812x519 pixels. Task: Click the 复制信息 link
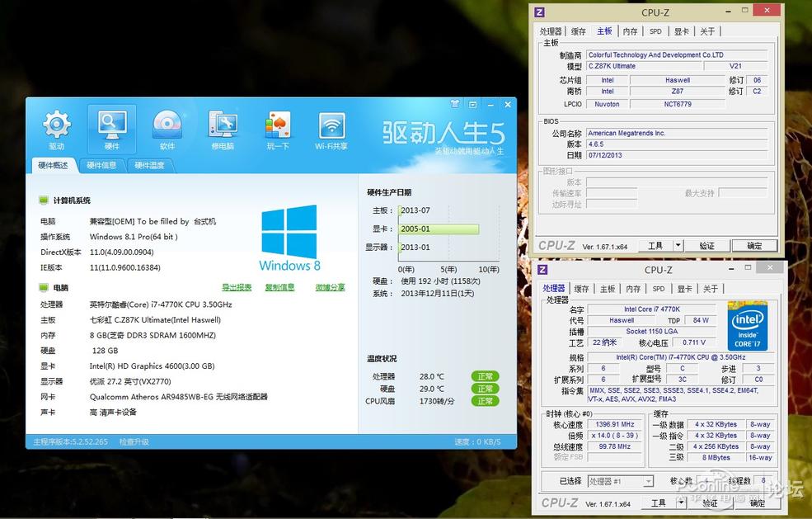coord(279,286)
